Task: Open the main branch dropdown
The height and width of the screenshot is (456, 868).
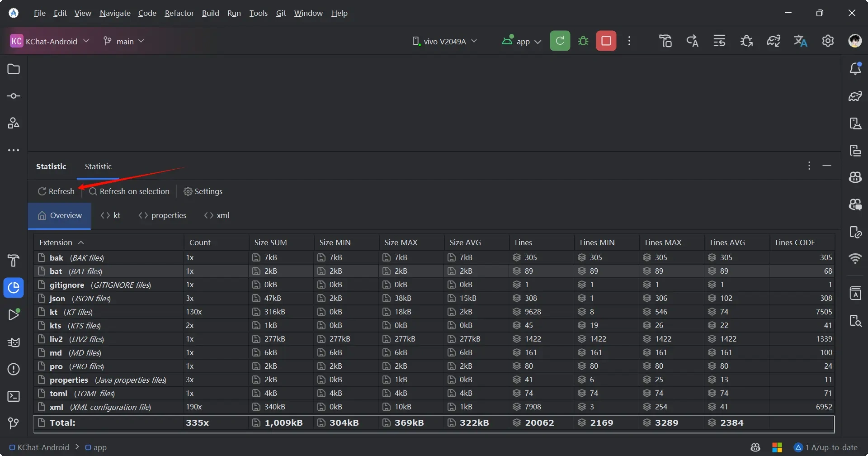Action: click(x=123, y=41)
